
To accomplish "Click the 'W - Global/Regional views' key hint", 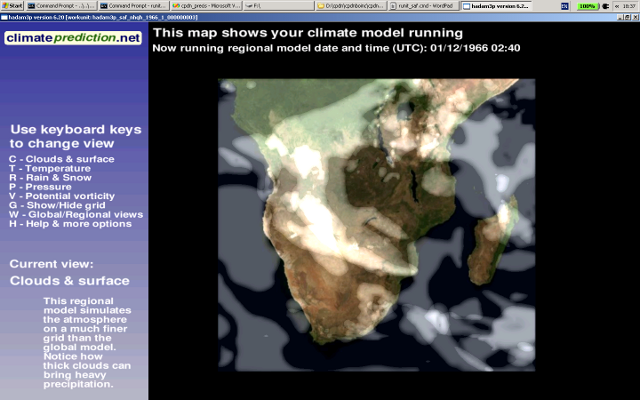I will coord(76,215).
